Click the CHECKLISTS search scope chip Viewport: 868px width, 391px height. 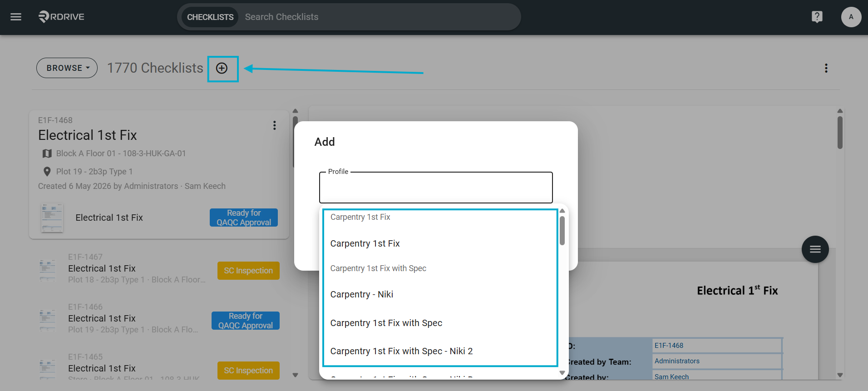click(x=210, y=17)
